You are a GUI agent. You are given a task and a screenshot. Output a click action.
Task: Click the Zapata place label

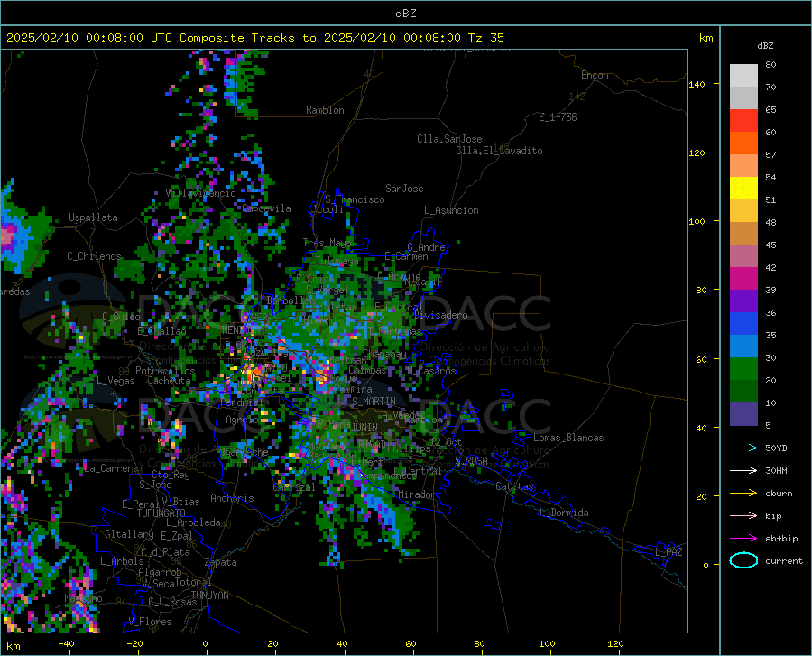(x=221, y=562)
